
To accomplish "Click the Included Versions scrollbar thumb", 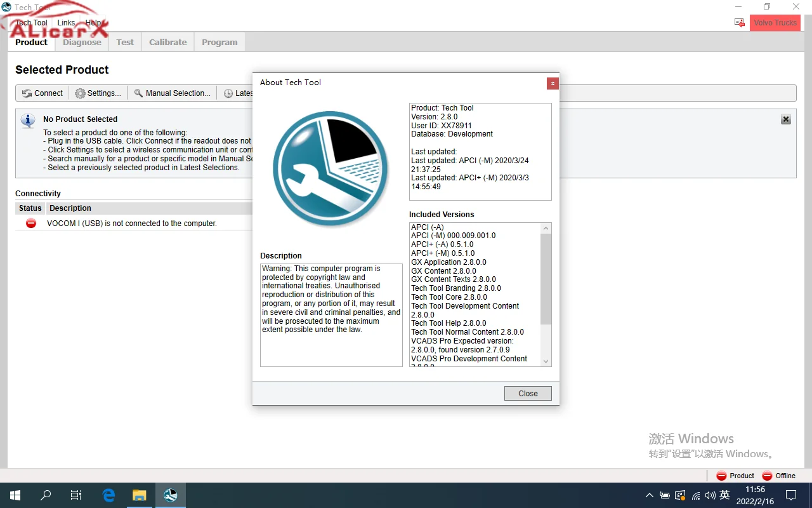I will [x=546, y=279].
